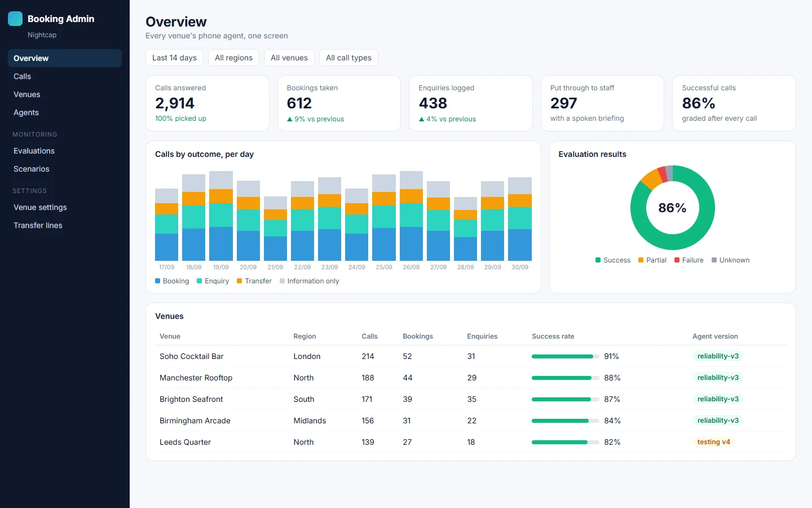Image resolution: width=812 pixels, height=508 pixels.
Task: Click the Calls answered stat card
Action: pyautogui.click(x=208, y=103)
